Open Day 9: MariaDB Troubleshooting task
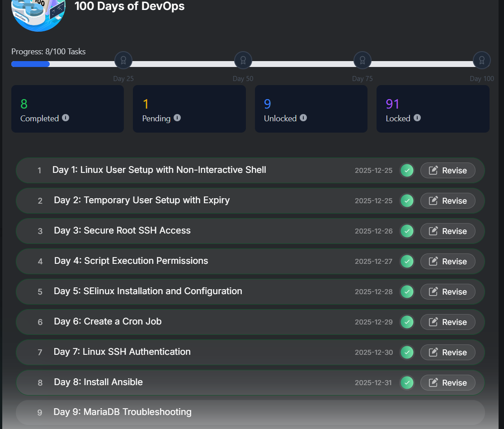Viewport: 504px width, 429px height. pos(122,412)
